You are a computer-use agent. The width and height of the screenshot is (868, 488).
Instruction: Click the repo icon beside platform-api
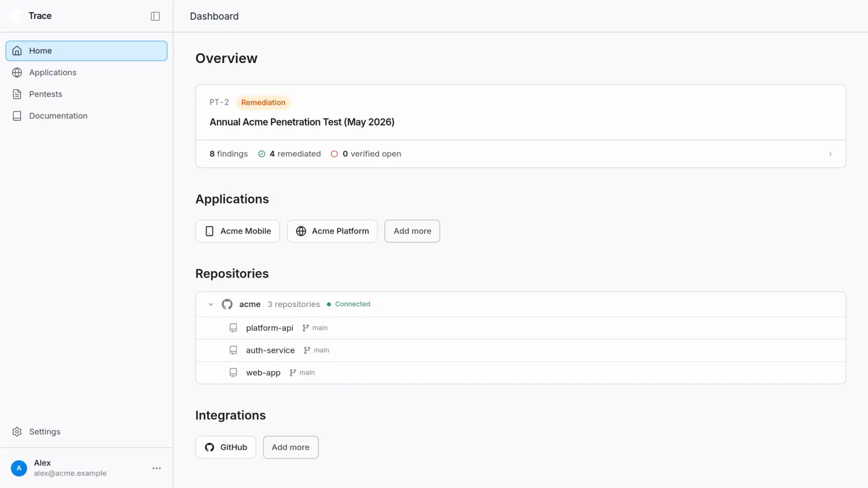[x=233, y=328]
